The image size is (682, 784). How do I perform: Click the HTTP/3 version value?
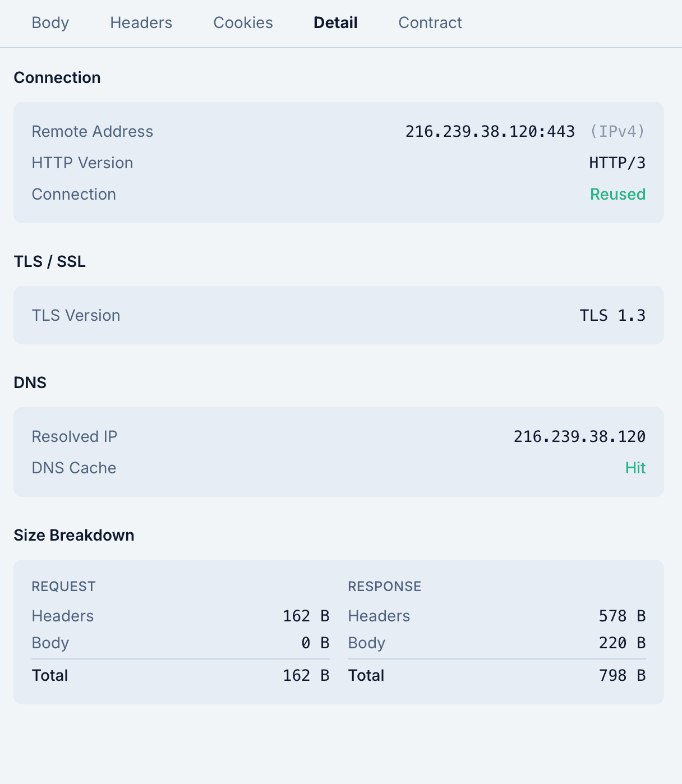coord(617,163)
